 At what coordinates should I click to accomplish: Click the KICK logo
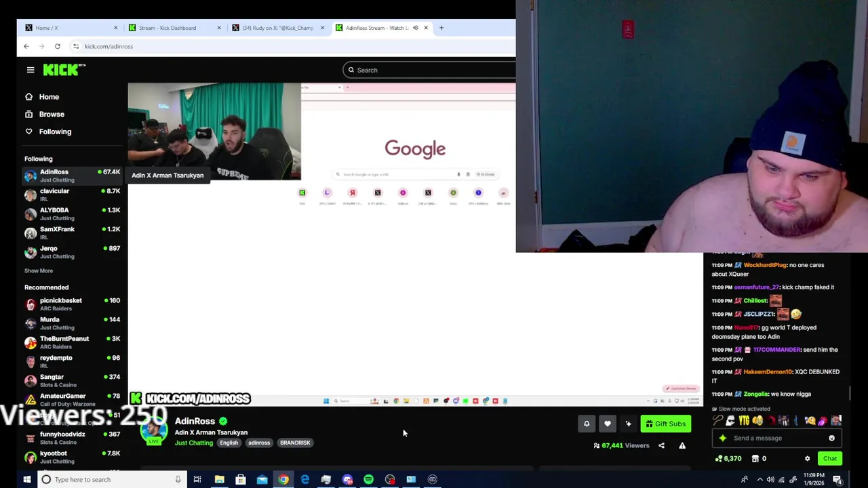[x=64, y=69]
